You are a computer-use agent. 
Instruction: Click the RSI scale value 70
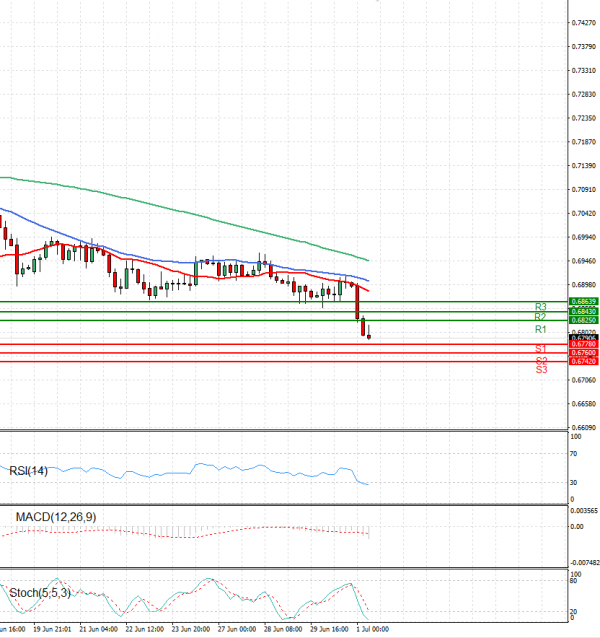coord(573,454)
